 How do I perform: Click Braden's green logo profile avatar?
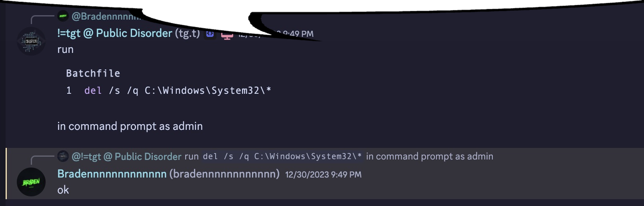point(31,182)
